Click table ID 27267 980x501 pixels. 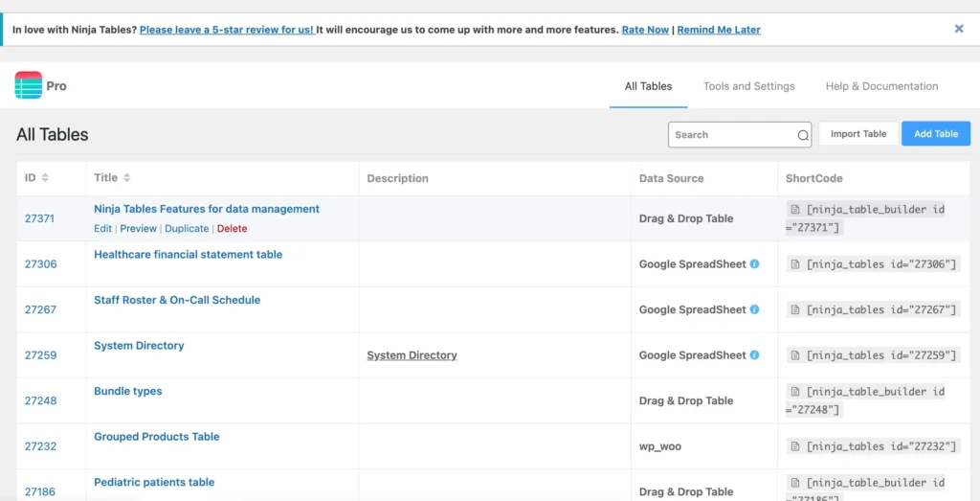40,309
